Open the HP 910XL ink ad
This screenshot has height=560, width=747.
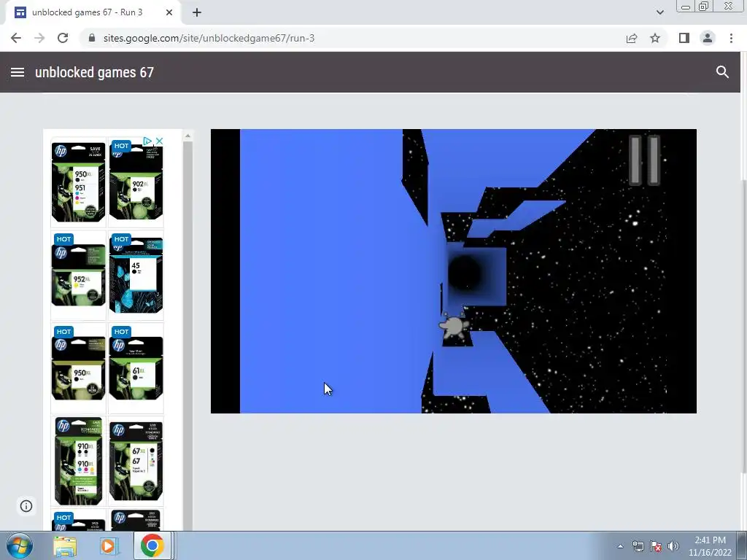79,461
